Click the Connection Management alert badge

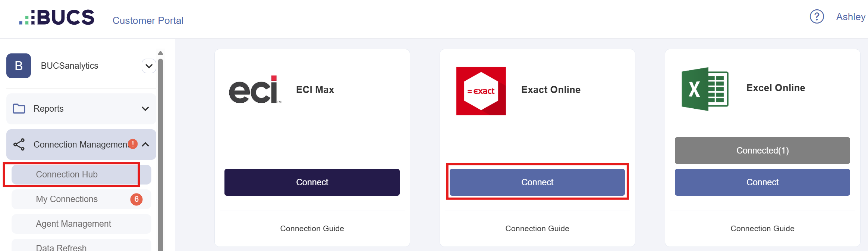[x=133, y=144]
